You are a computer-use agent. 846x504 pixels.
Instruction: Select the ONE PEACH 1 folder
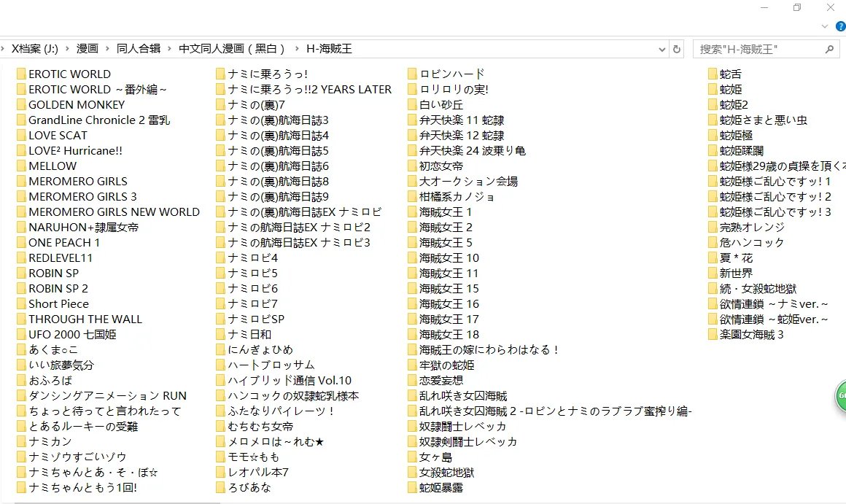pos(63,243)
